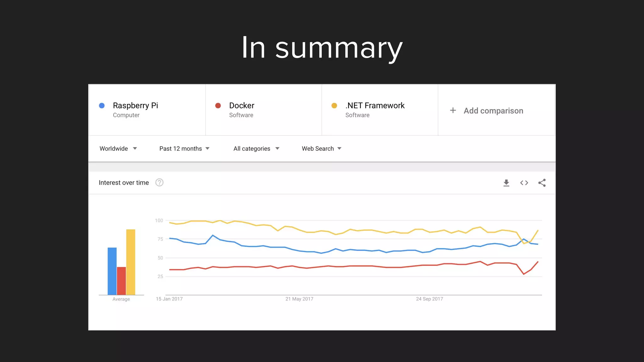Click the yellow .NET Framework average bar
Viewport: 644px width, 362px height.
pyautogui.click(x=131, y=262)
